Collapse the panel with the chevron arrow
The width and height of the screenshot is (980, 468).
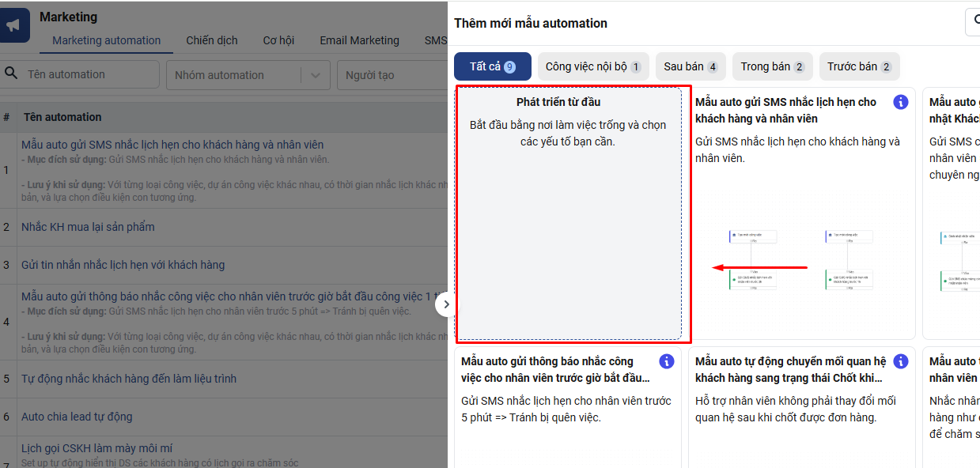click(446, 304)
